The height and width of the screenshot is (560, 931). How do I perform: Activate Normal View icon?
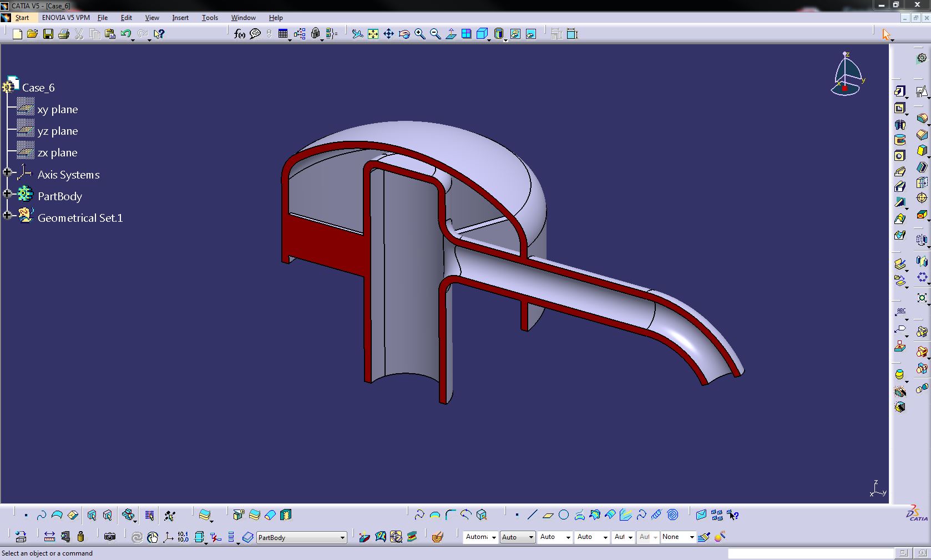coord(451,34)
